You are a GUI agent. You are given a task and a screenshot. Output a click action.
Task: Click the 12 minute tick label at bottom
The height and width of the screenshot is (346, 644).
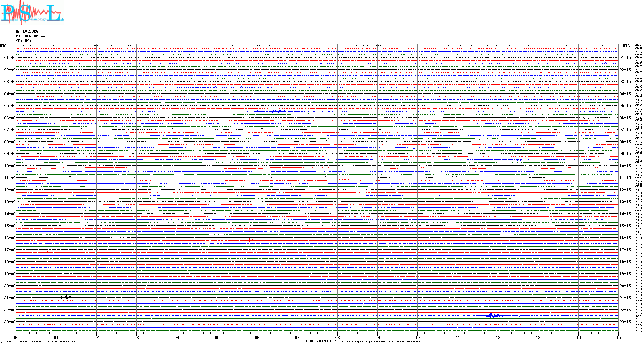tap(498, 337)
